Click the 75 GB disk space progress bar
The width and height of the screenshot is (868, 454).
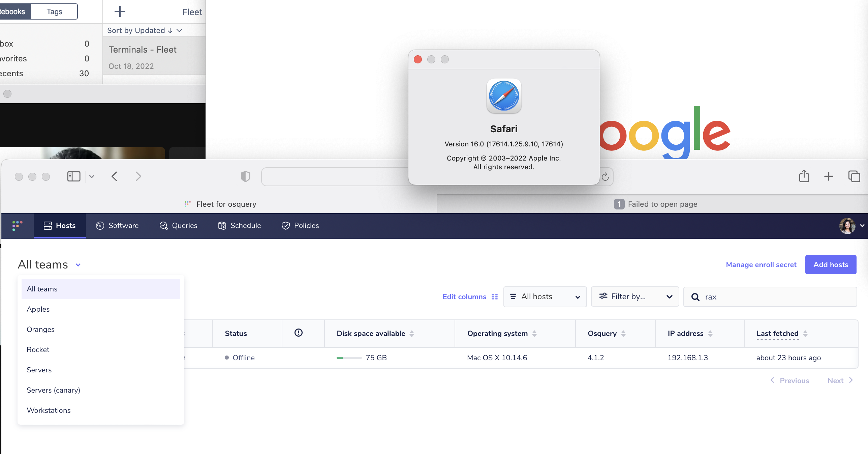pos(349,358)
